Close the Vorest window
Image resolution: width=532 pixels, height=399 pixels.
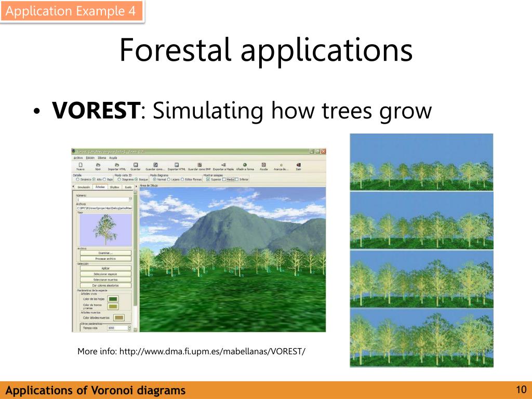(323, 151)
